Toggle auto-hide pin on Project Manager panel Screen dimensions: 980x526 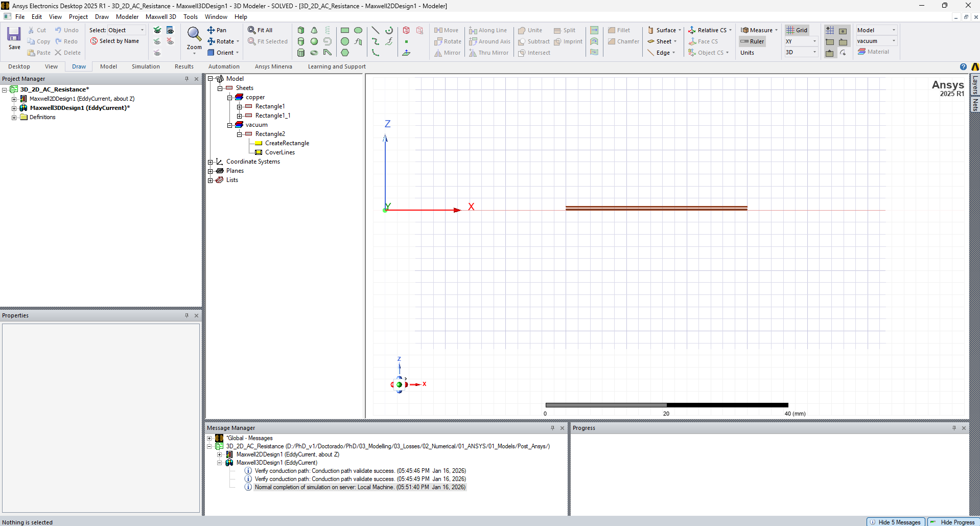186,79
